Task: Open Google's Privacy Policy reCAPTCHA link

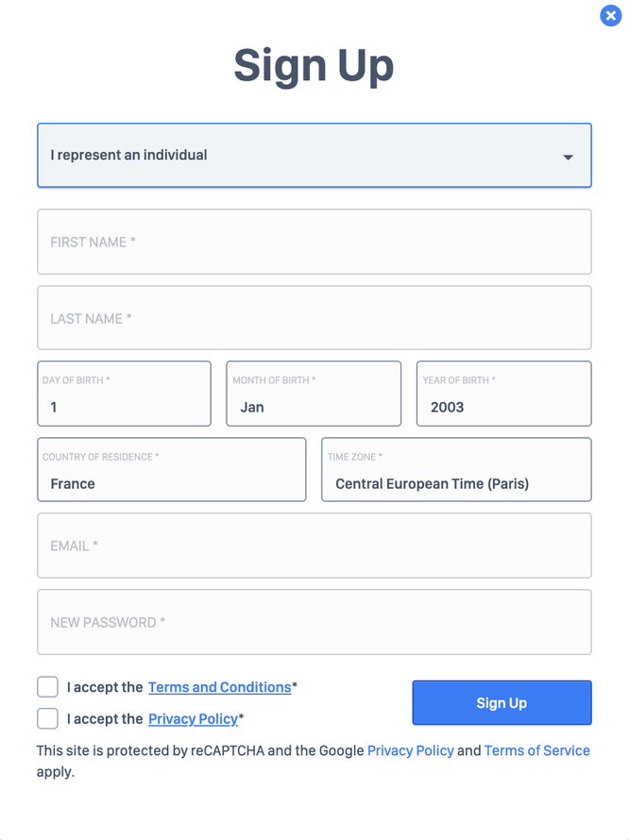Action: 410,750
